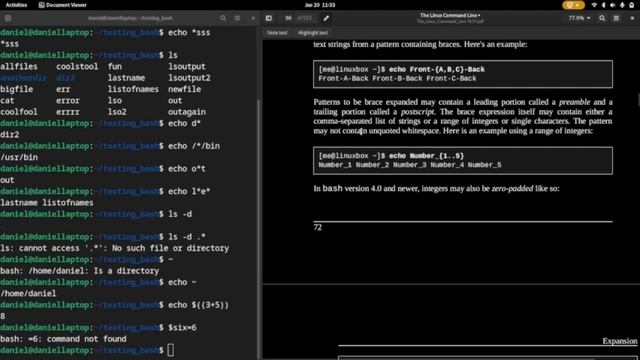The height and width of the screenshot is (360, 640).
Task: Toggle the Document Viewer sidebar
Action: pos(269,18)
